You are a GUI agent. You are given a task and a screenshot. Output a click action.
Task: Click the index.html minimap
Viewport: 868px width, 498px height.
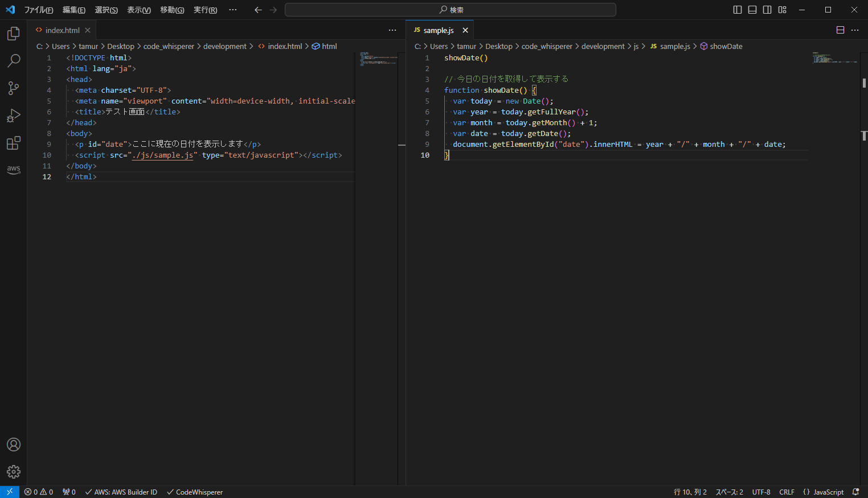point(378,59)
